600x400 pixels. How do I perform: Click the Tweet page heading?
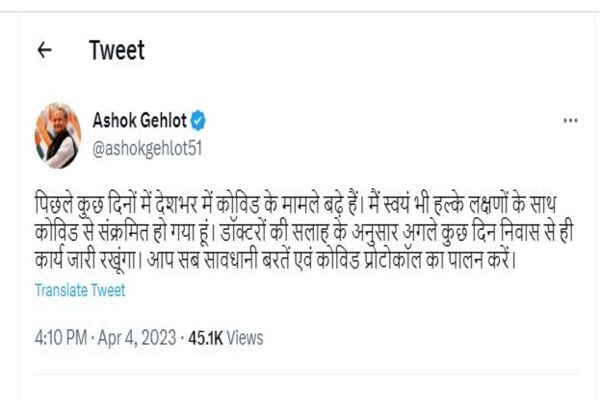(x=117, y=50)
